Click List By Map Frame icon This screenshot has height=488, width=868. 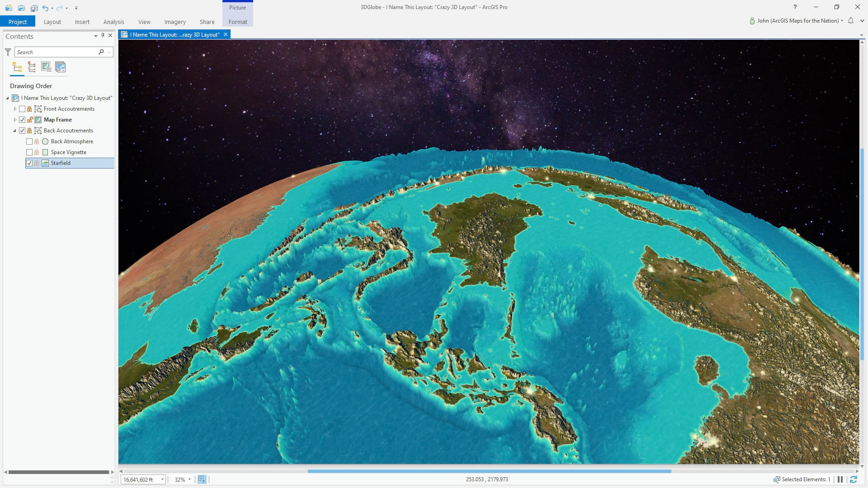46,67
